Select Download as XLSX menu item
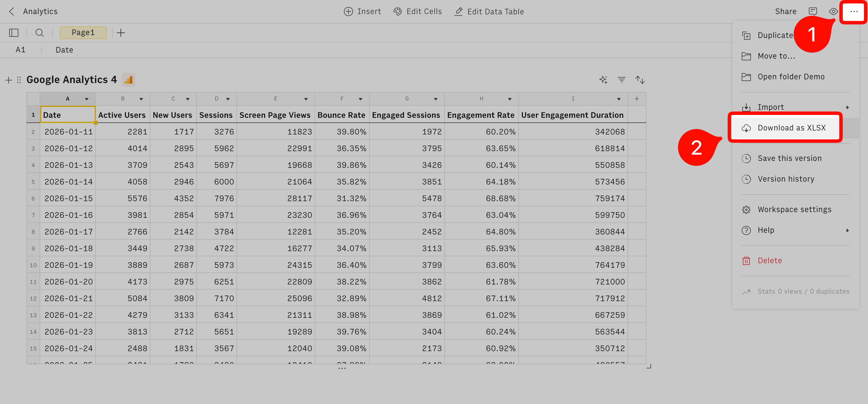This screenshot has width=868, height=404. coord(791,128)
